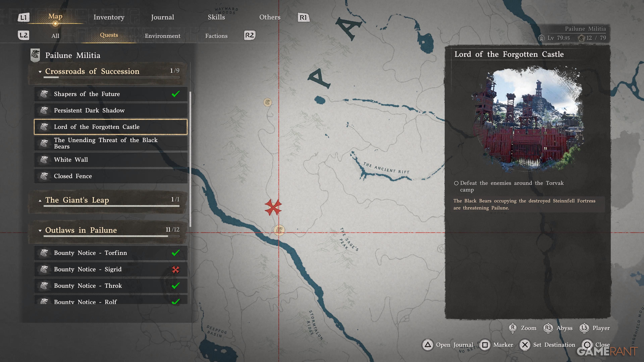Collapse the Outlaws in Pailune section

click(x=40, y=230)
